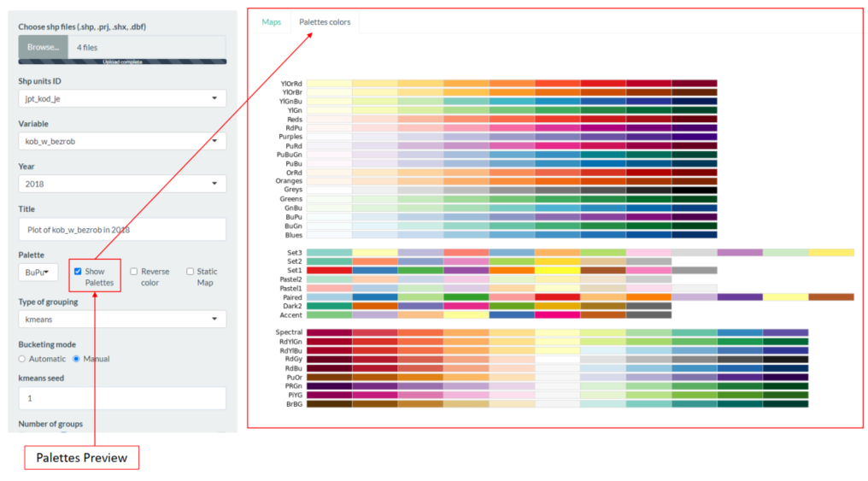The height and width of the screenshot is (481, 868).
Task: Open the Year dropdown showing 2018
Action: 122,184
